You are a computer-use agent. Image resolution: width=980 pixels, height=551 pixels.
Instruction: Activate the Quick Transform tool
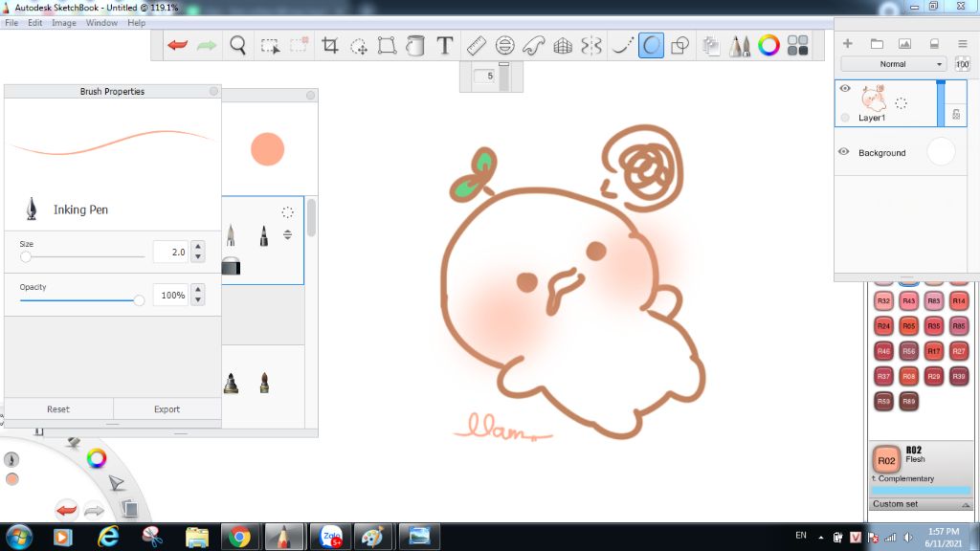point(359,46)
